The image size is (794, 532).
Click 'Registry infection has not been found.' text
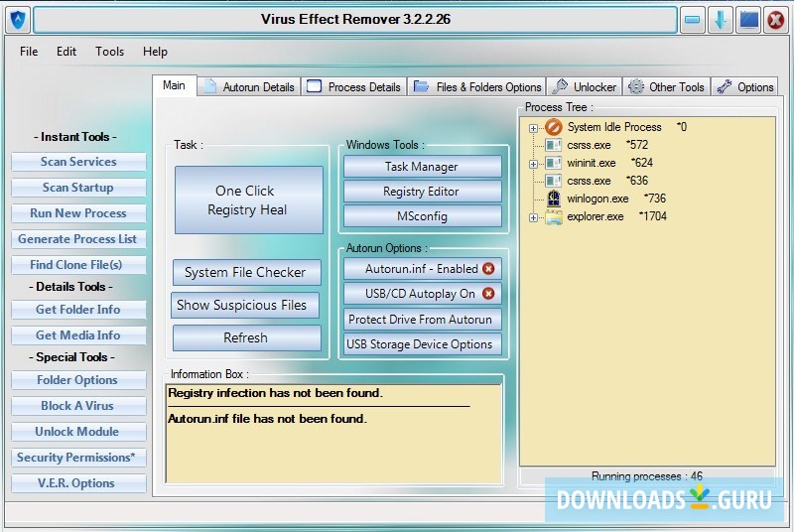pyautogui.click(x=276, y=393)
